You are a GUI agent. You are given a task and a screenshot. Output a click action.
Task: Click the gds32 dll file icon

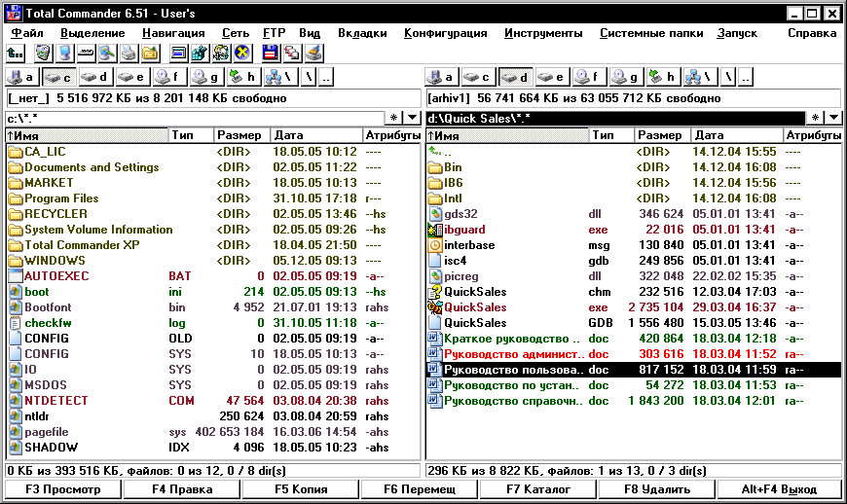[435, 214]
